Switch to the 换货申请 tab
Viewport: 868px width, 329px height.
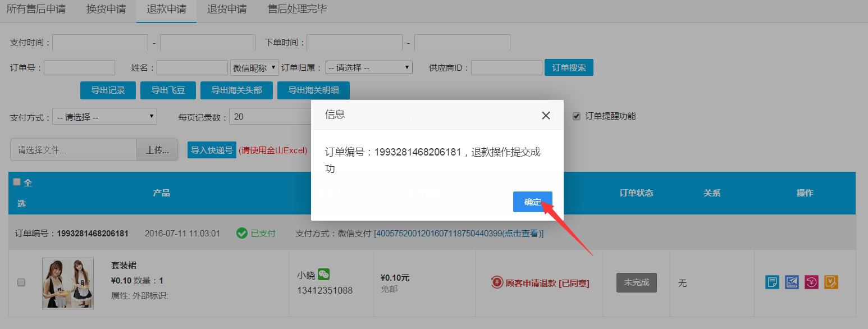coord(106,9)
